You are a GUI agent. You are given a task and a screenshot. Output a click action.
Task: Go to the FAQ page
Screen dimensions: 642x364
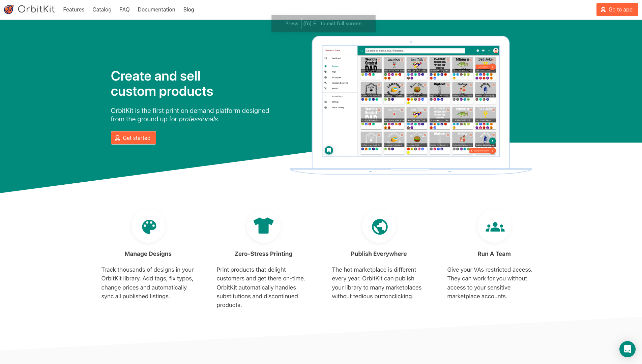click(x=124, y=9)
